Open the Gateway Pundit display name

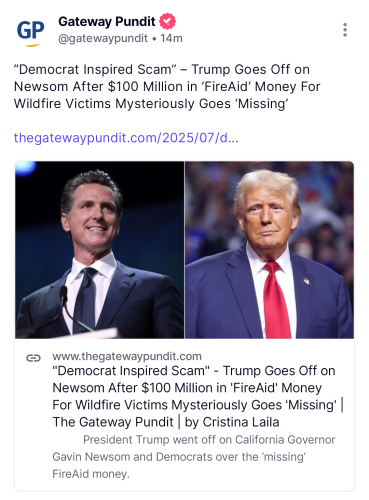tap(107, 21)
